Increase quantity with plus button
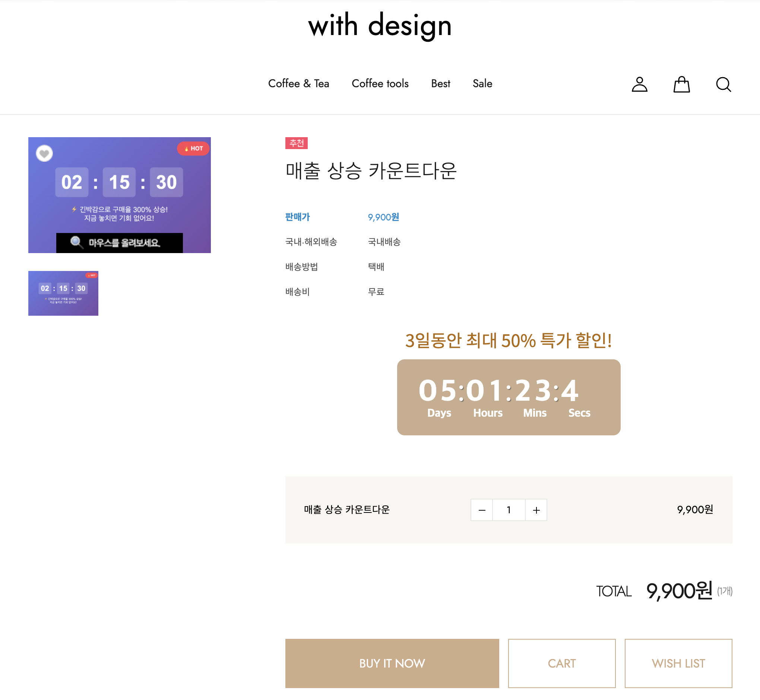This screenshot has height=700, width=760. tap(536, 510)
